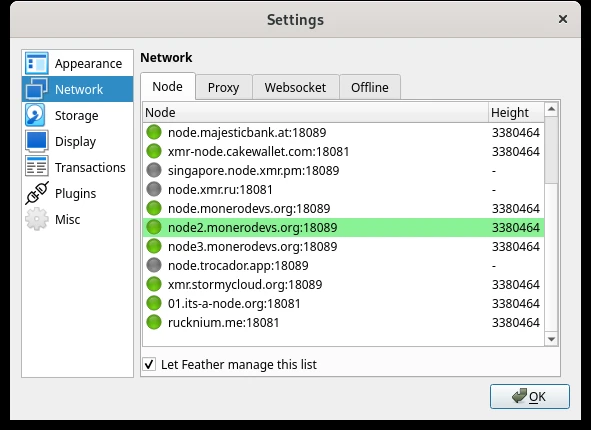Screen dimensions: 591x430
Task: Switch to the Proxy tab
Action: pyautogui.click(x=224, y=87)
